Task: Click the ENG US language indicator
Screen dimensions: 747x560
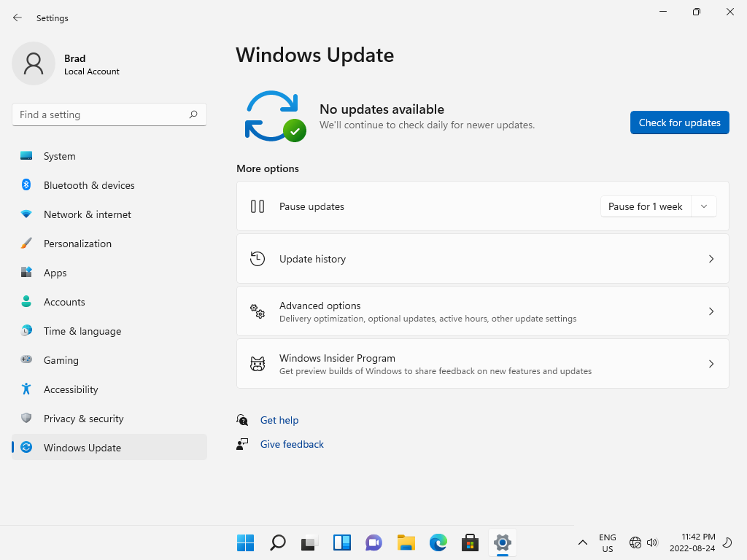Action: 608,542
